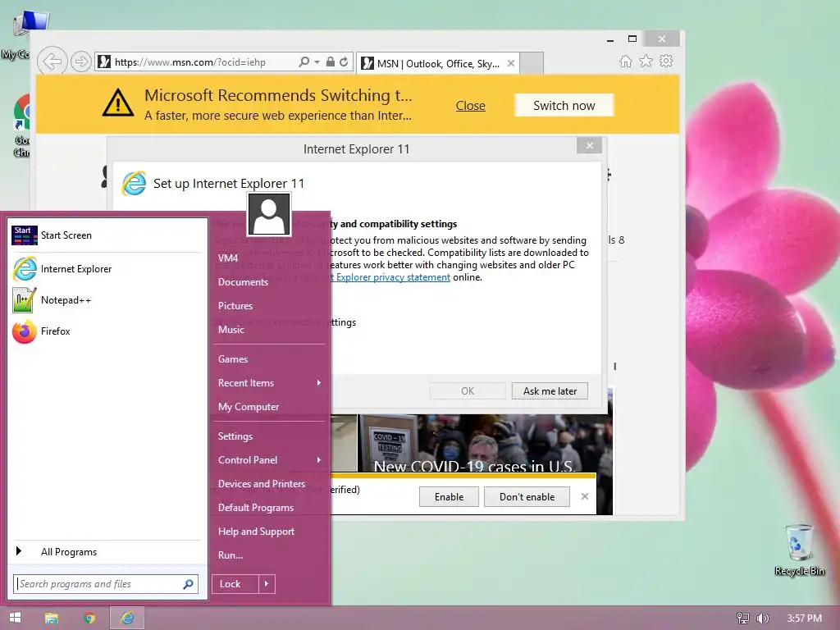The width and height of the screenshot is (840, 630).
Task: Click the network tray icon
Action: pos(743,619)
